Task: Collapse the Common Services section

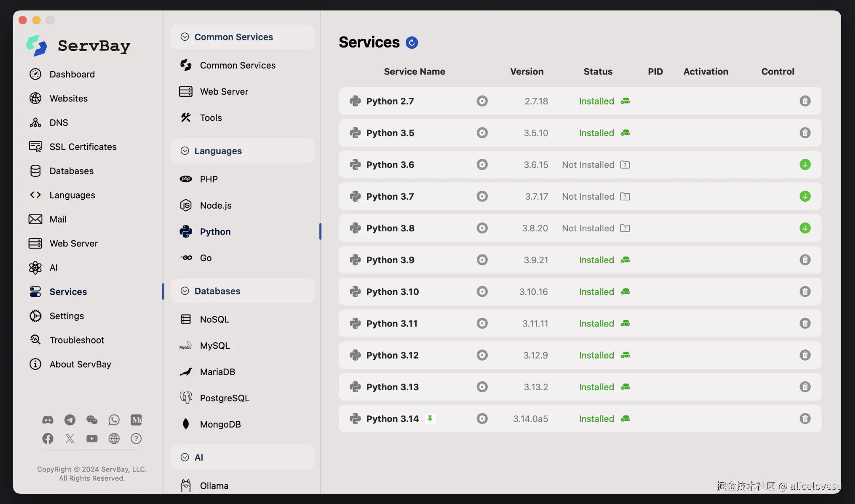Action: point(234,37)
